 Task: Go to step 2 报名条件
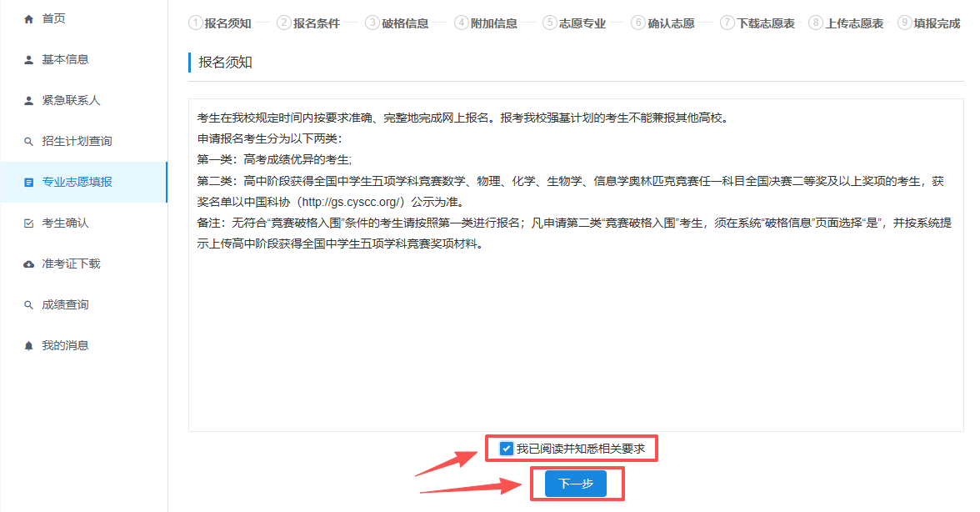(308, 23)
